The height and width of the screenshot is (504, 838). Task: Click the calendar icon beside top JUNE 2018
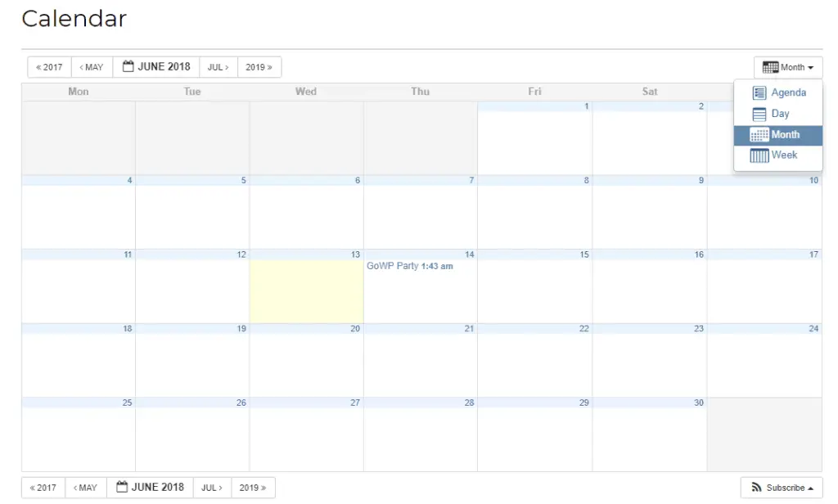pyautogui.click(x=128, y=66)
